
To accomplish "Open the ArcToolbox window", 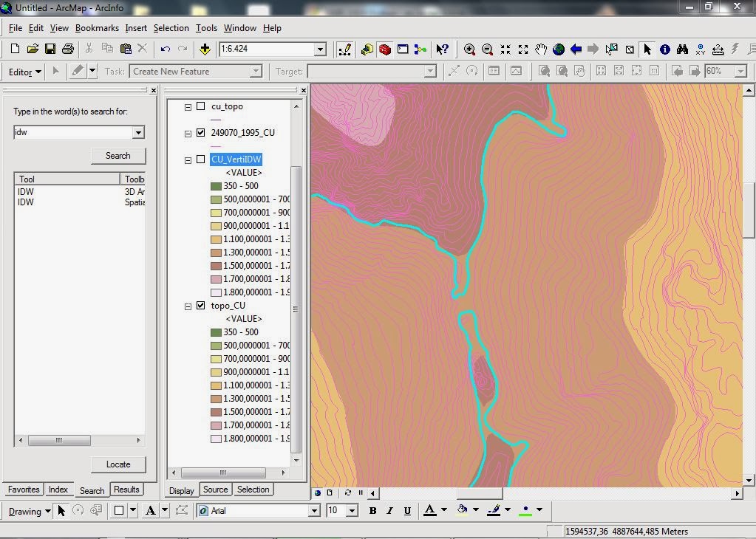I will coord(384,49).
